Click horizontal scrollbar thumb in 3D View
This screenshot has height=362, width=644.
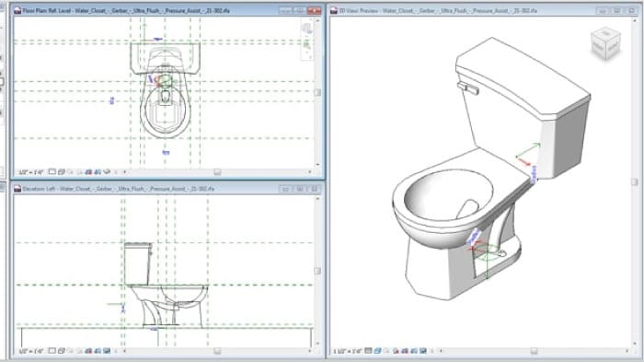coord(534,351)
